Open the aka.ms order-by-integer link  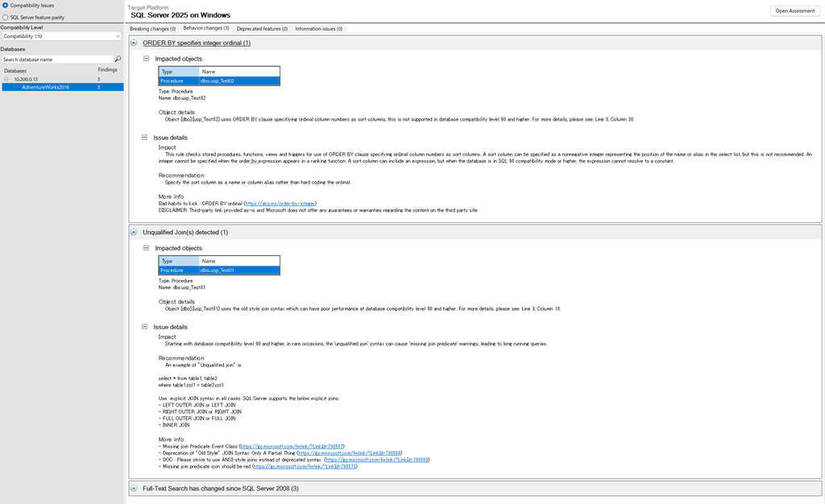coord(280,204)
